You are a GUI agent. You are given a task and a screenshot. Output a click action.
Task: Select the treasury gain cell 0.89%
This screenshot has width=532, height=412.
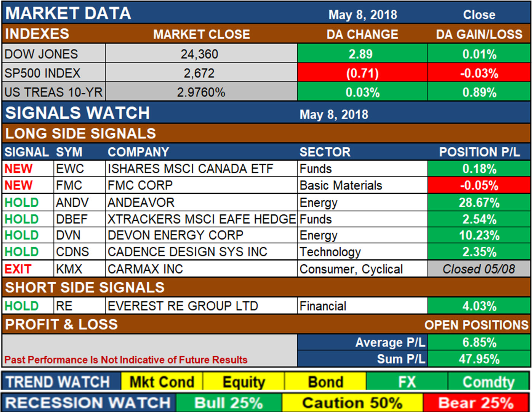click(479, 92)
